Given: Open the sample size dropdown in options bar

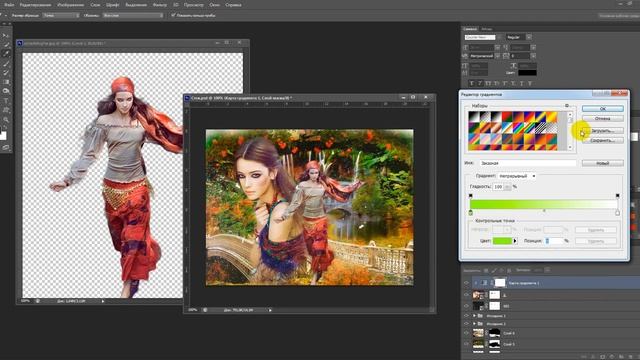Looking at the screenshot, I should (61, 16).
